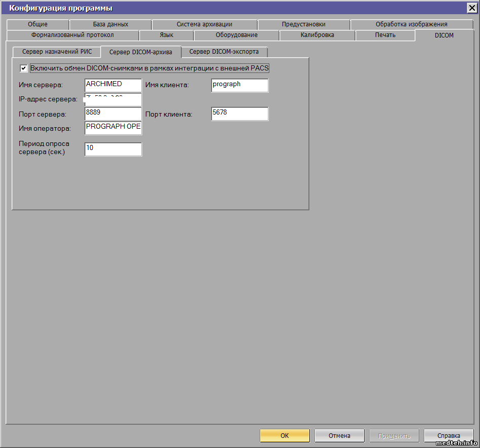Screen dimensions: 480x448
Task: Open the Печать tab
Action: pyautogui.click(x=385, y=35)
